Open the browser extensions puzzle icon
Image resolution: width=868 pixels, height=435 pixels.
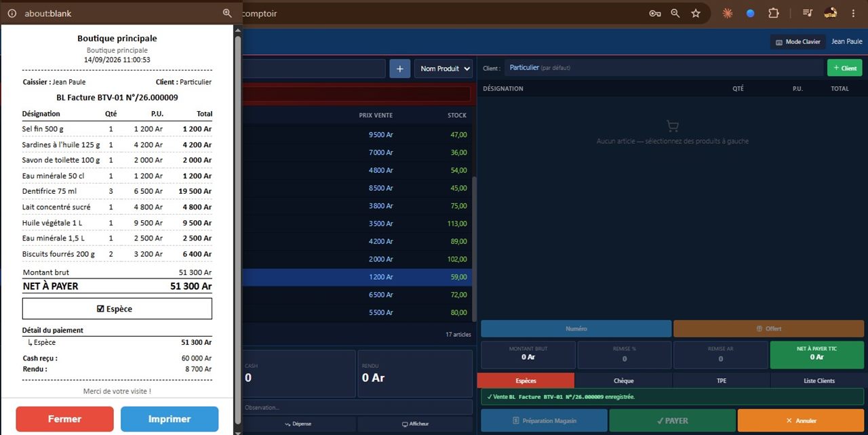pos(773,13)
